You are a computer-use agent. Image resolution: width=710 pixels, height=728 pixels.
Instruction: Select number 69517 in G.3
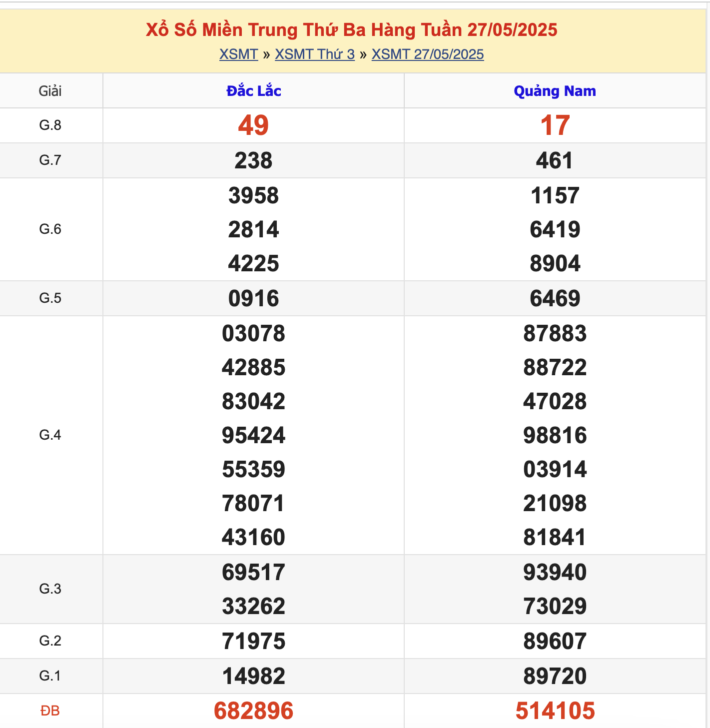point(254,572)
